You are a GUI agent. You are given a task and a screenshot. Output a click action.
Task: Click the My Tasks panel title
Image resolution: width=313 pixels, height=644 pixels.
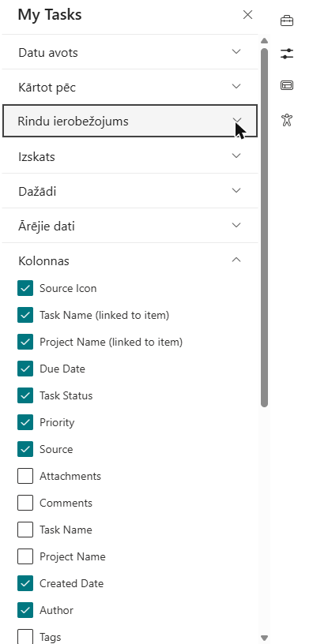point(50,15)
